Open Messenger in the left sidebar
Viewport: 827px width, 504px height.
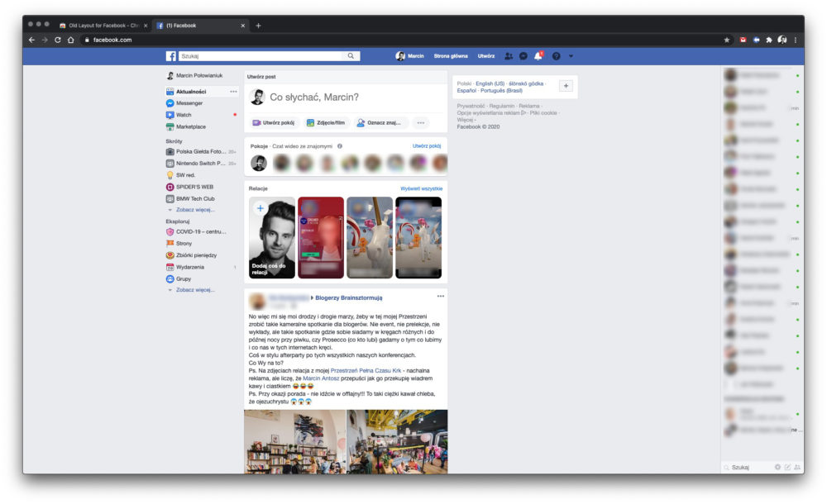click(x=189, y=103)
